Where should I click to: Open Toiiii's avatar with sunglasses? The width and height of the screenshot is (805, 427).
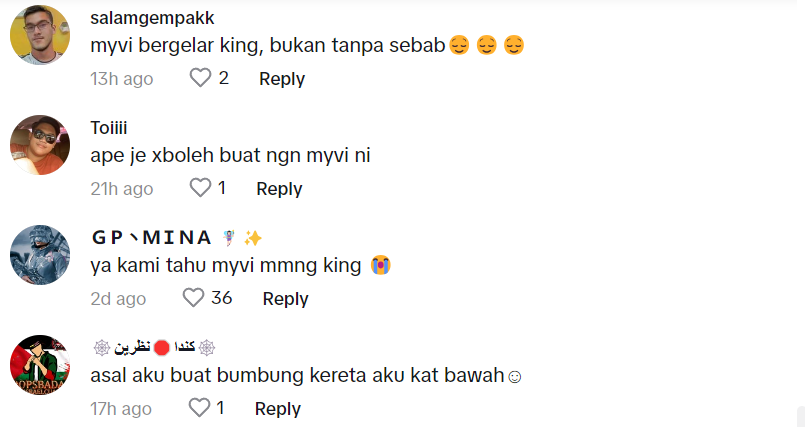coord(40,145)
